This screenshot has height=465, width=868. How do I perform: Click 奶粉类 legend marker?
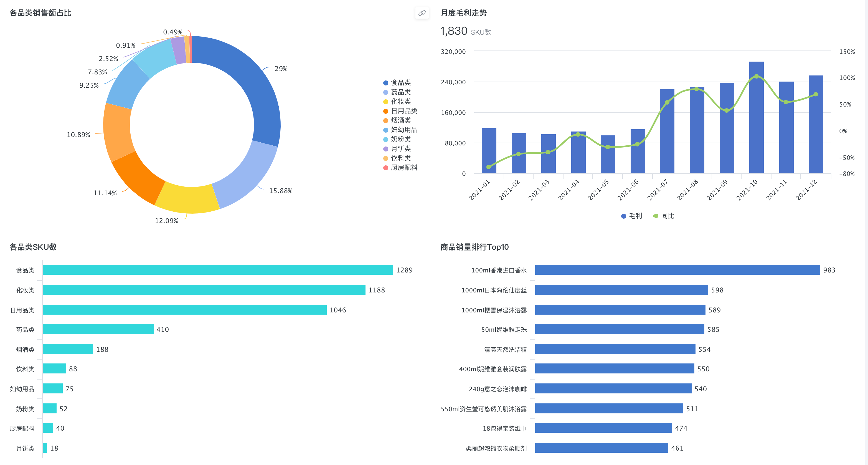(385, 139)
